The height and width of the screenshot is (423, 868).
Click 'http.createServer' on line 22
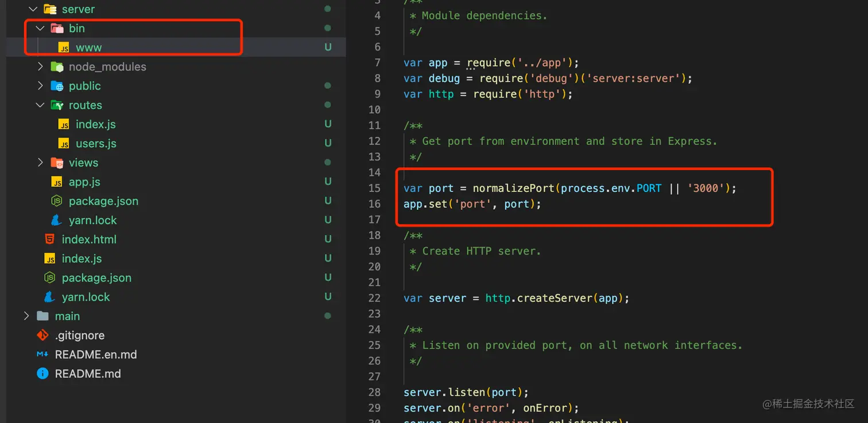click(x=538, y=298)
